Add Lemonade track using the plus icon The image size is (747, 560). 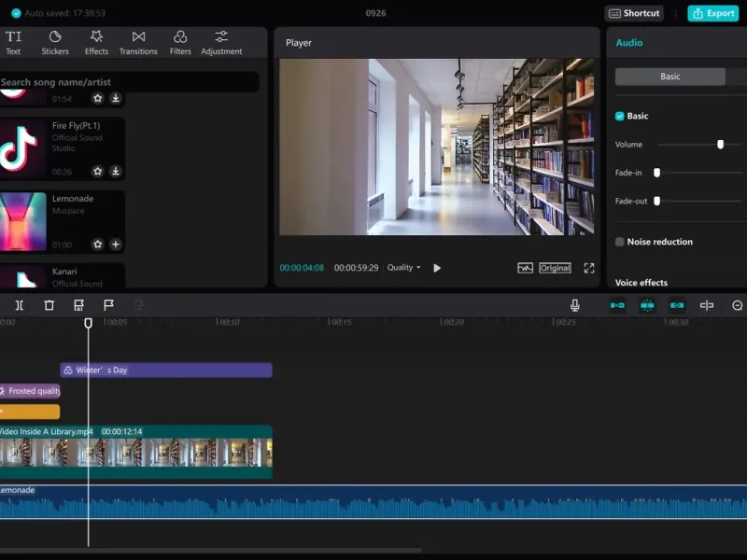pos(116,245)
